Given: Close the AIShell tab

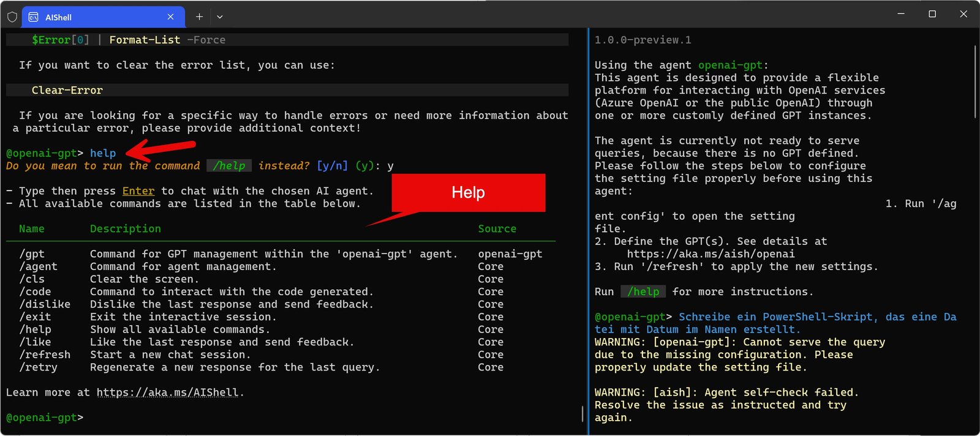Looking at the screenshot, I should 170,17.
